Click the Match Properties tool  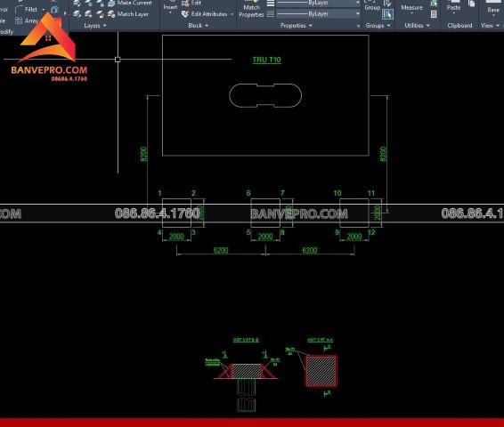coord(251,10)
